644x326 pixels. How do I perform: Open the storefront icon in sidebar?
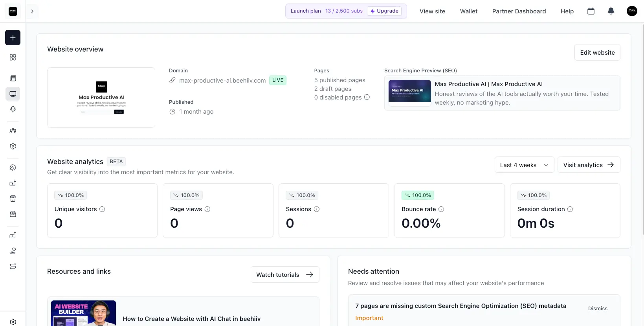pos(13,199)
